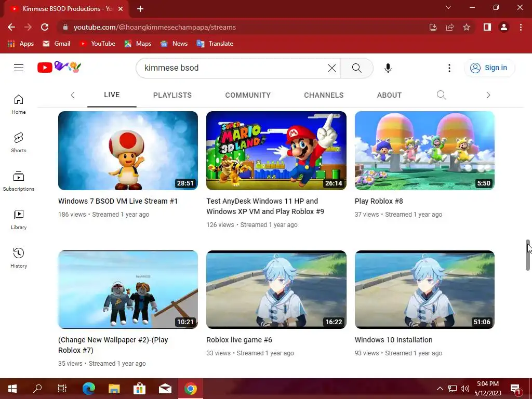Image resolution: width=532 pixels, height=399 pixels.
Task: Click the Roblox characters thumbnail 10:21
Action: pos(128,289)
